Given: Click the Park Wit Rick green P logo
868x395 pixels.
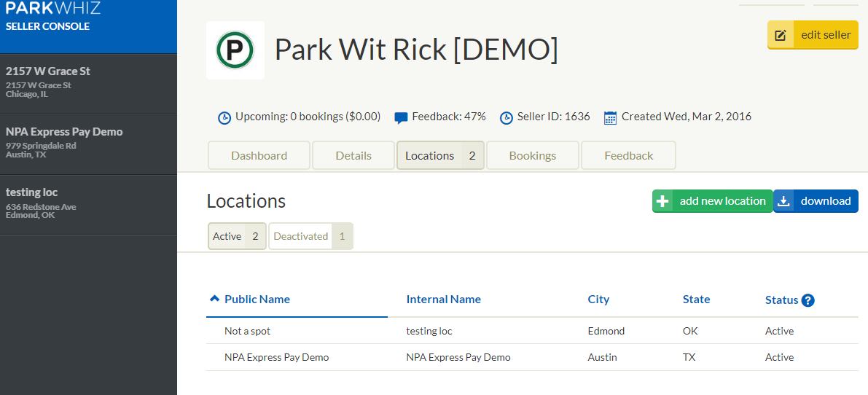Looking at the screenshot, I should (235, 50).
